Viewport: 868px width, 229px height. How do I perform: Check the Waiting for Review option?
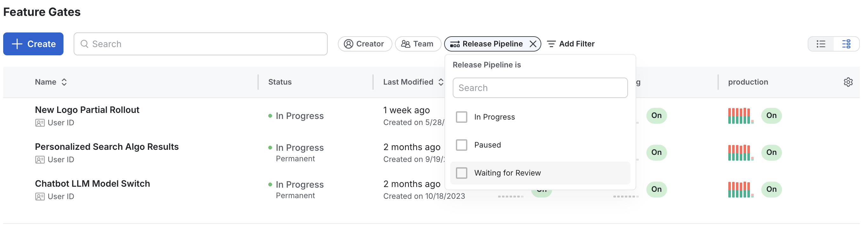[x=461, y=173]
